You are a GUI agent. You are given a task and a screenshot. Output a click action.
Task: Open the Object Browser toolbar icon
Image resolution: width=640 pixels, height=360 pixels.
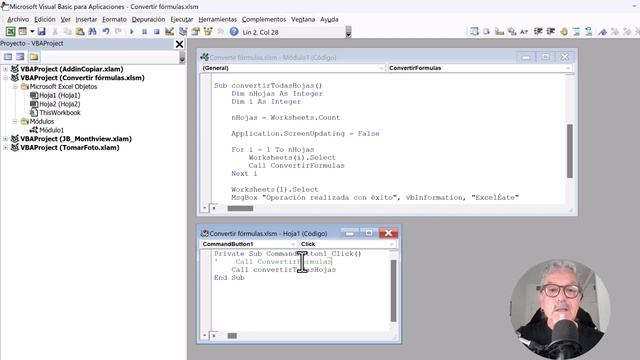point(208,31)
